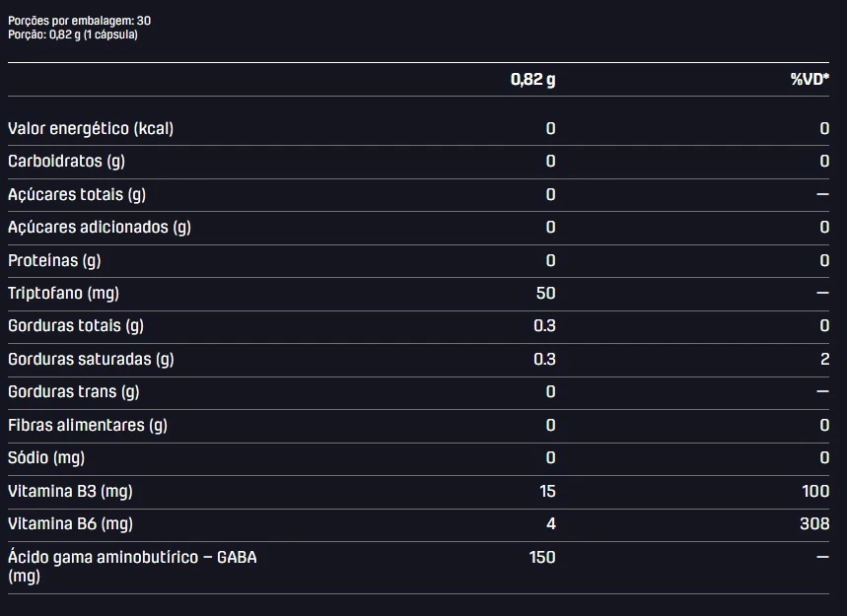Select the 'Triptofano (mg)' label
Image resolution: width=847 pixels, height=616 pixels.
click(x=64, y=293)
